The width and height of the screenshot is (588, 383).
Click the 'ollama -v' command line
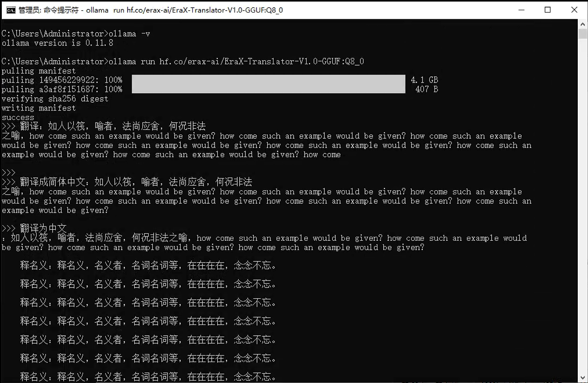(x=76, y=34)
